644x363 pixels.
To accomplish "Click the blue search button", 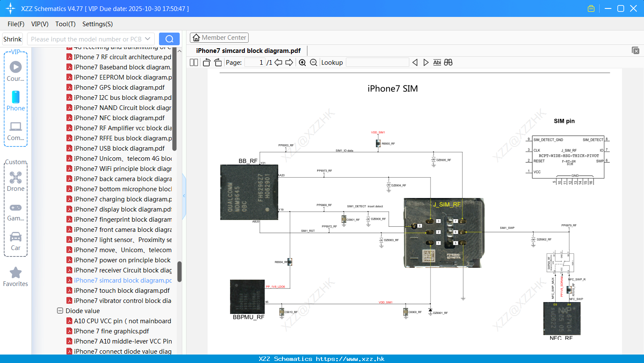I will pos(169,39).
